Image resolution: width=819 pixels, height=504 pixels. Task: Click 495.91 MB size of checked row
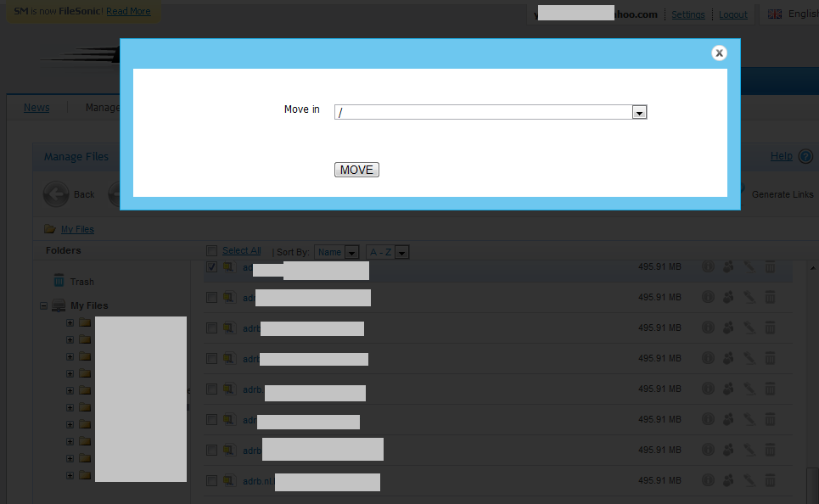659,267
